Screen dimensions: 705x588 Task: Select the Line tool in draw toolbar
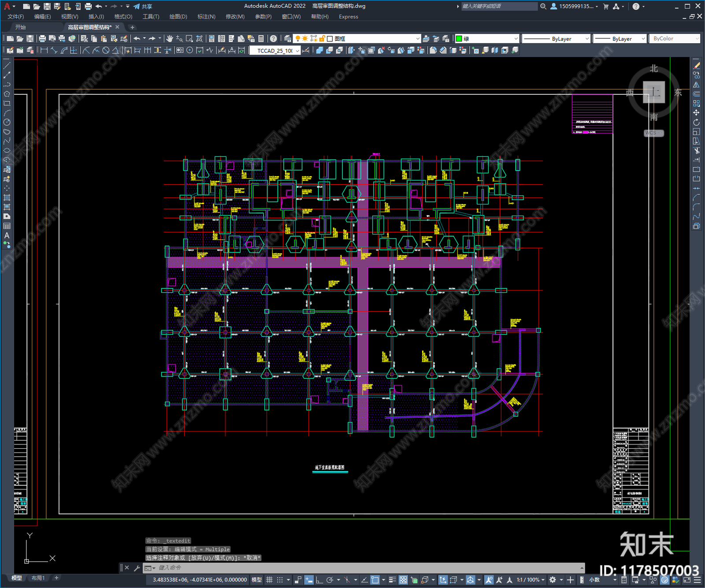pyautogui.click(x=7, y=66)
